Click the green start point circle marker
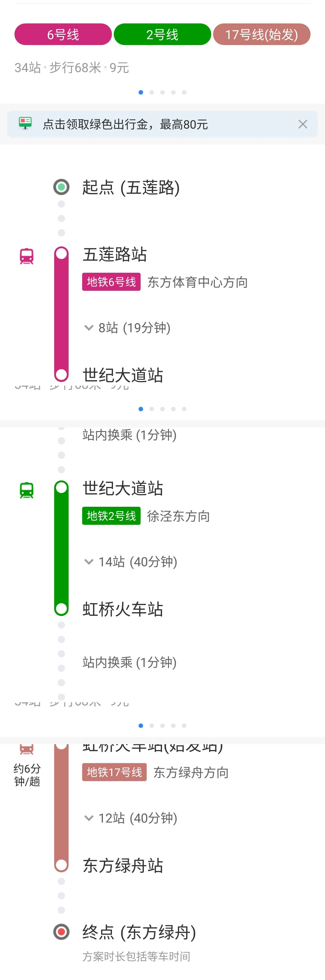 [x=61, y=187]
